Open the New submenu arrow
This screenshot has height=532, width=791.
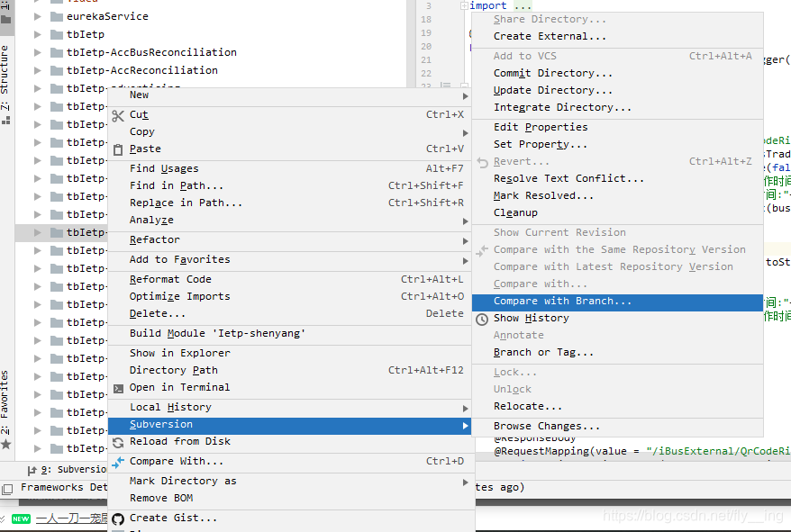pos(465,95)
